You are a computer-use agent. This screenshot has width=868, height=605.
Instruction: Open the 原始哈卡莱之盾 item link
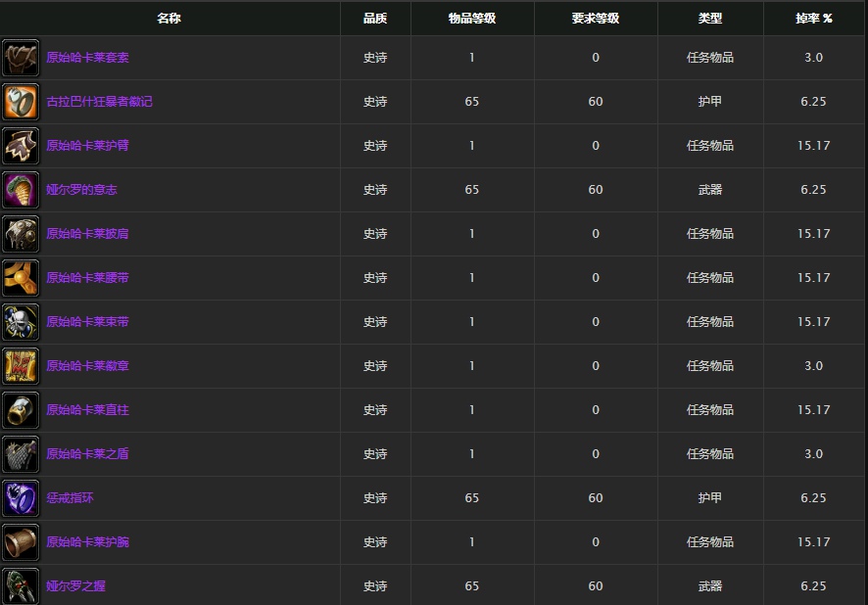(87, 454)
